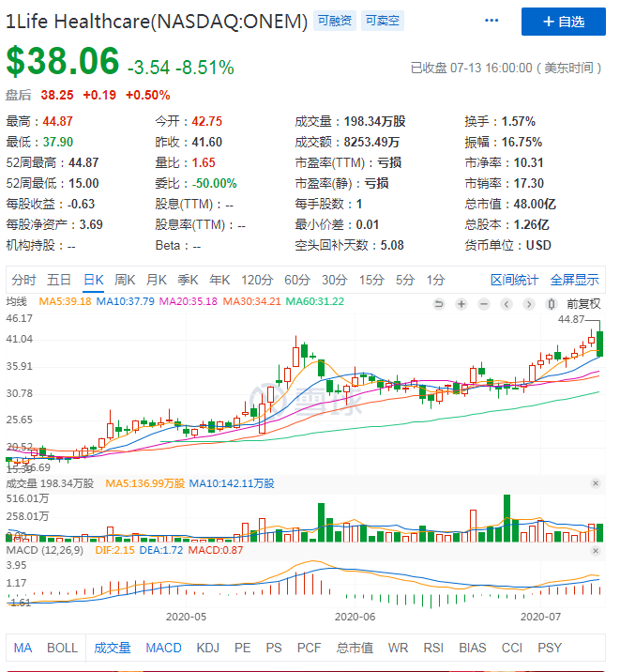Click the MA30:34.21 legend label
The image size is (620, 672).
(251, 301)
